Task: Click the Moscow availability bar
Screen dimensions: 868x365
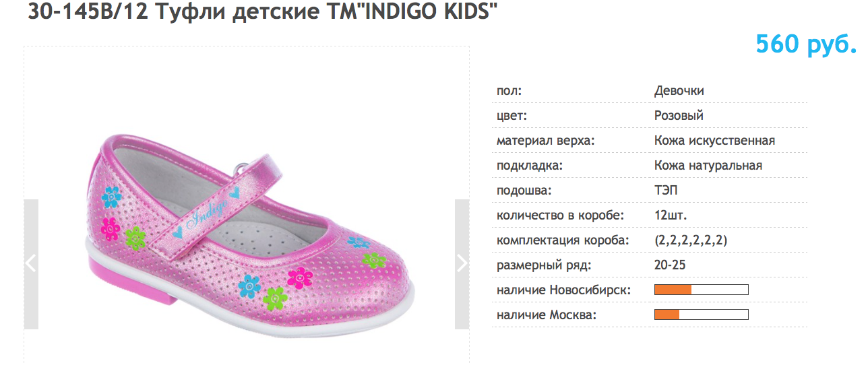Action: [x=701, y=314]
